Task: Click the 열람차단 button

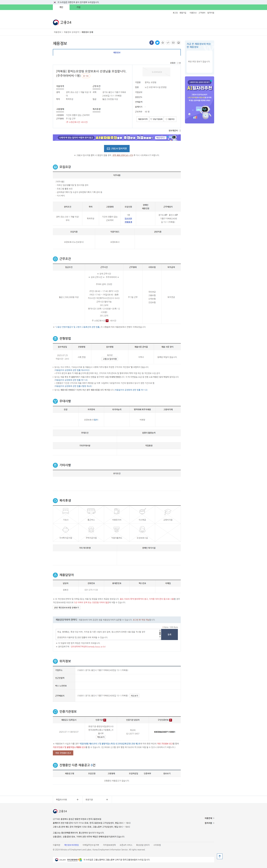Action: click(x=170, y=119)
